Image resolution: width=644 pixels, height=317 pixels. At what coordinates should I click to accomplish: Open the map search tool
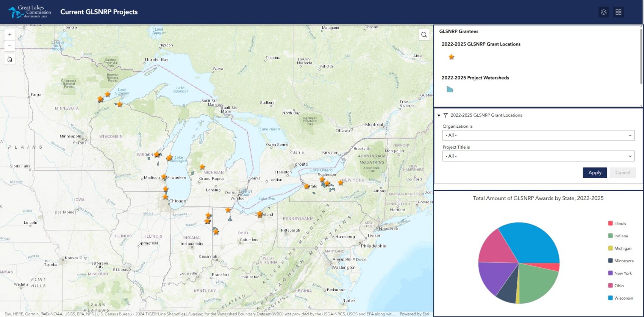pyautogui.click(x=424, y=35)
